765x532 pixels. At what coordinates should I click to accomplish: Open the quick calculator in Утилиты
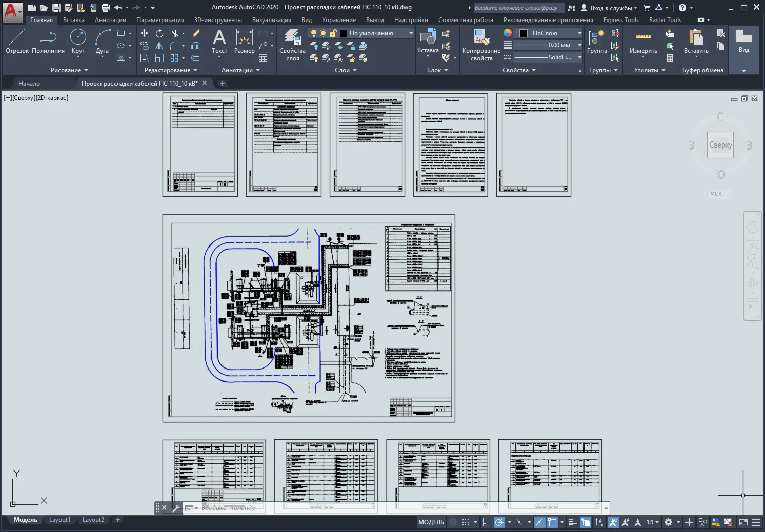[x=670, y=58]
